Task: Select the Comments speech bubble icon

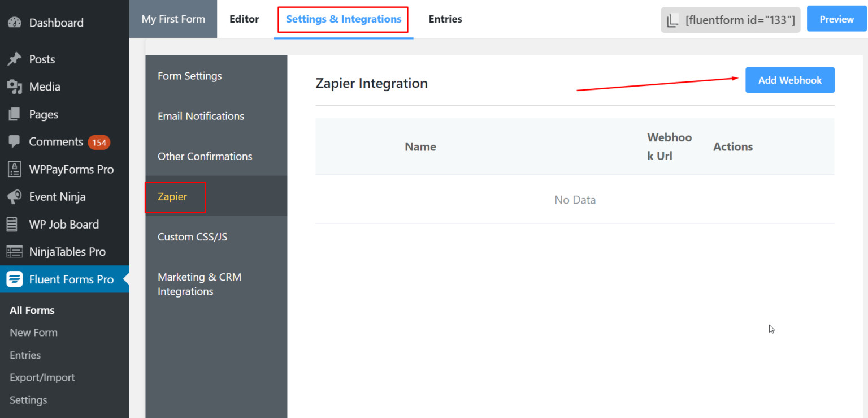Action: point(14,142)
